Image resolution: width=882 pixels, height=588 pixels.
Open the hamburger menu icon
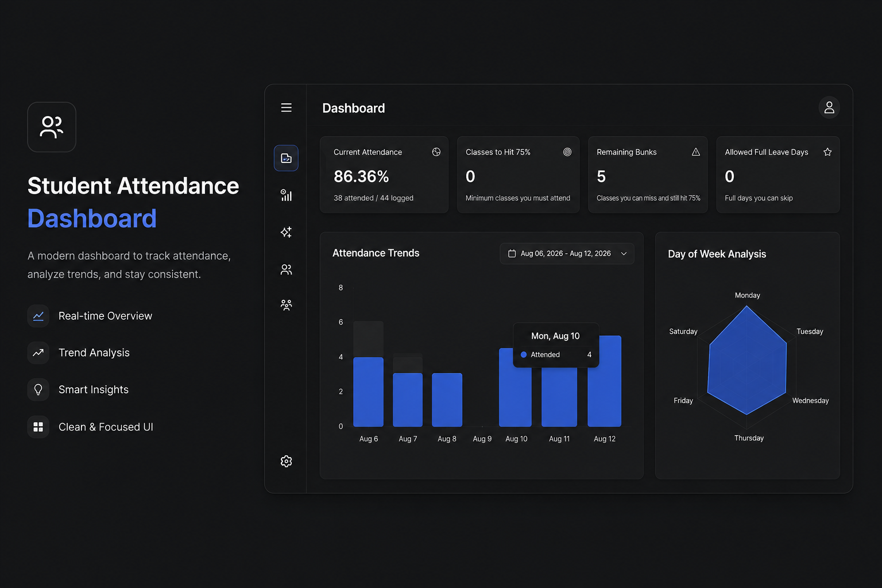[286, 108]
